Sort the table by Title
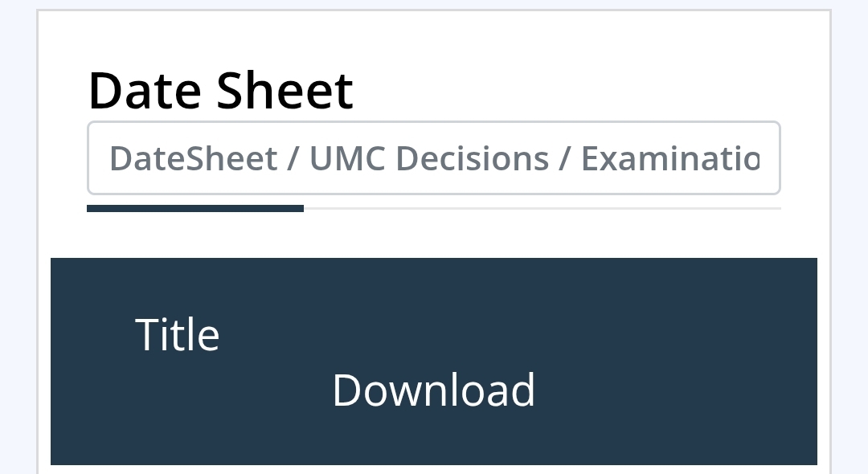868x474 pixels. tap(177, 334)
